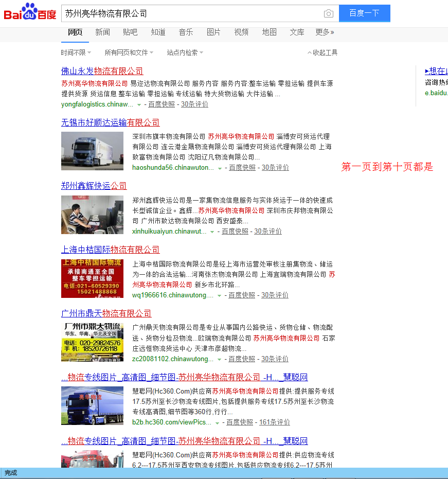The height and width of the screenshot is (479, 448).
Task: Open the ▸想在 sidebar ad link
Action: [x=436, y=71]
